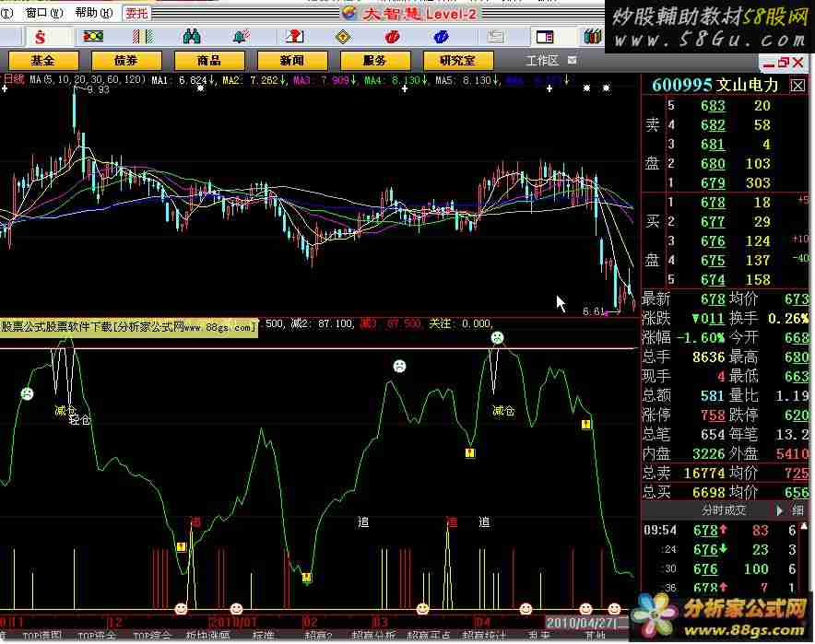Screen dimensions: 815x644
Task: Click buy level 1 price 678
Action: pyautogui.click(x=713, y=203)
